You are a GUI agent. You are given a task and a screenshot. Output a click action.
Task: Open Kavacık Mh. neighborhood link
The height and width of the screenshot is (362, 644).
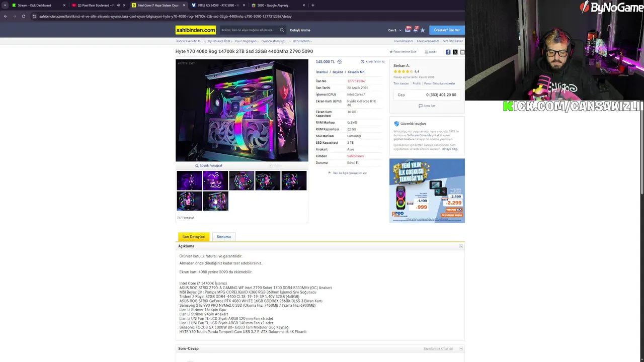356,72
